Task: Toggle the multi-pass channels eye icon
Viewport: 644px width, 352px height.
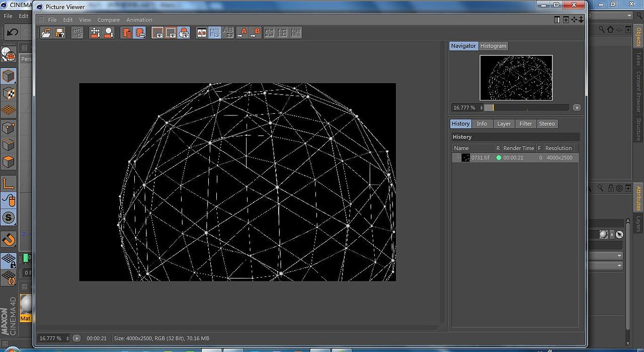Action: (x=184, y=33)
